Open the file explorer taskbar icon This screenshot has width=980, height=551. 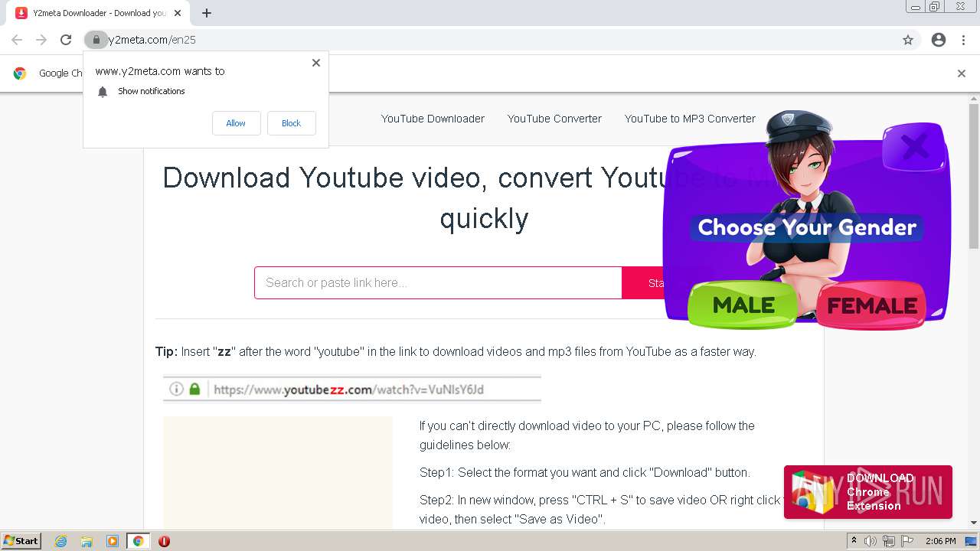(x=87, y=541)
